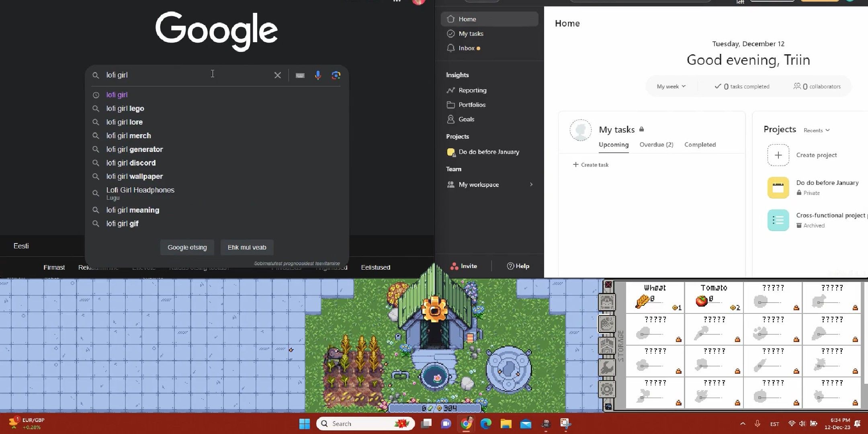This screenshot has height=434, width=868.
Task: Click the sunflower on the game house
Action: [434, 309]
